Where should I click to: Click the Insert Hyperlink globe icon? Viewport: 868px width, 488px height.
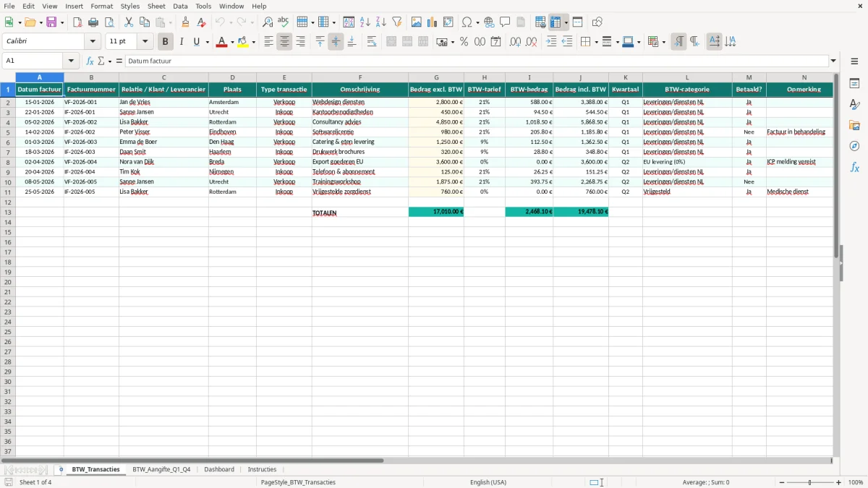coord(489,22)
